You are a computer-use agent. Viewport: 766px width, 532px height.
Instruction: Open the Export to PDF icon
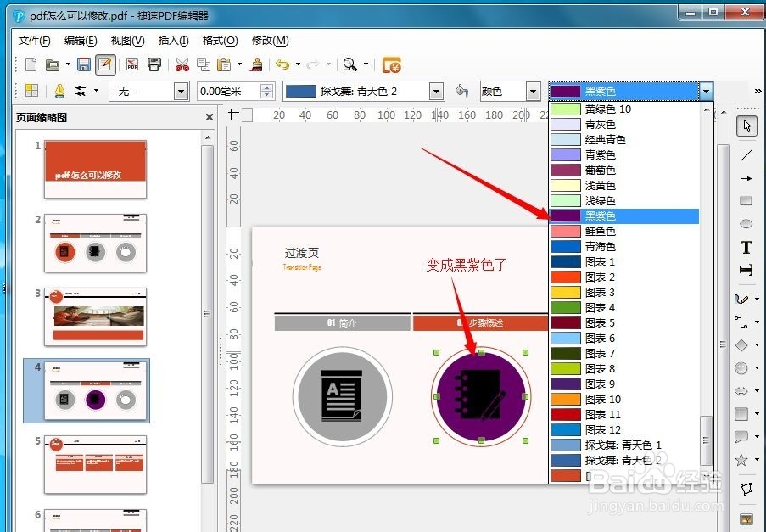[131, 64]
